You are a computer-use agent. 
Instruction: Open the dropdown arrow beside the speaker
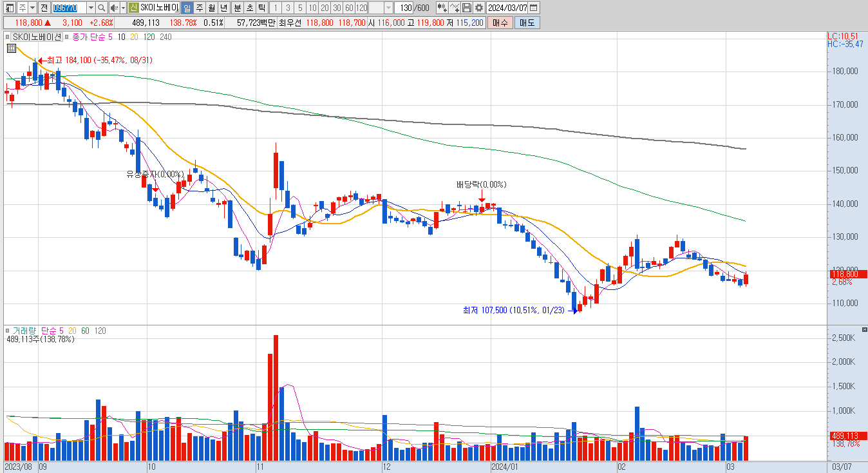(122, 8)
